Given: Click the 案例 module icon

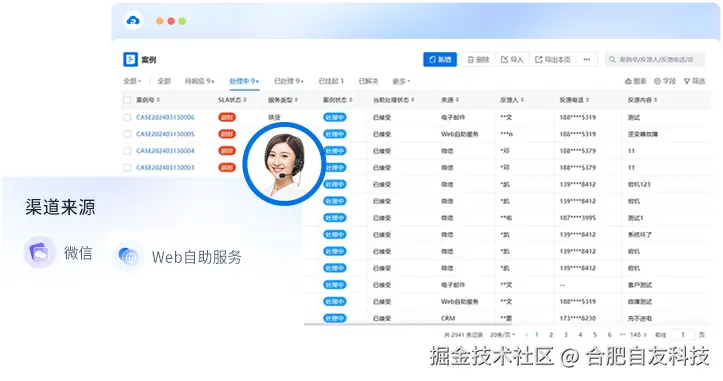Looking at the screenshot, I should point(130,60).
